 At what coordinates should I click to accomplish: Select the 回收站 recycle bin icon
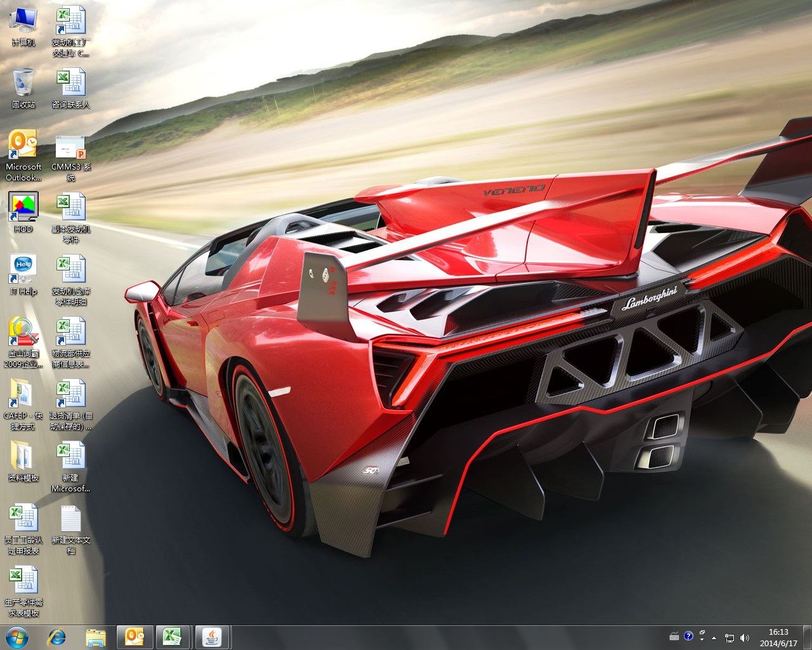23,88
